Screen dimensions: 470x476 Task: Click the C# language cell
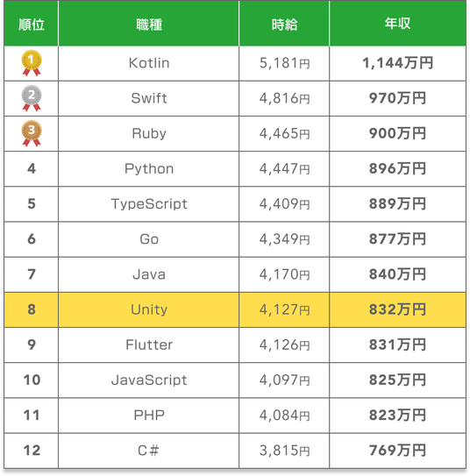[x=148, y=451]
